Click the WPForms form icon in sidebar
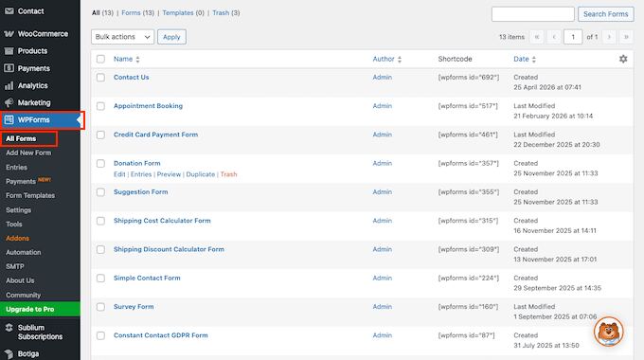644x360 pixels. [9, 120]
